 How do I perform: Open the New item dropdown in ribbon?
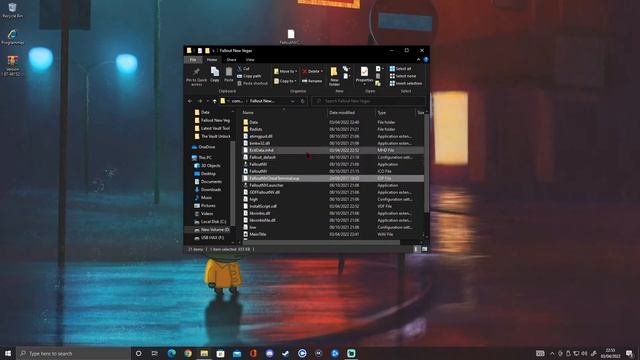tap(346, 69)
